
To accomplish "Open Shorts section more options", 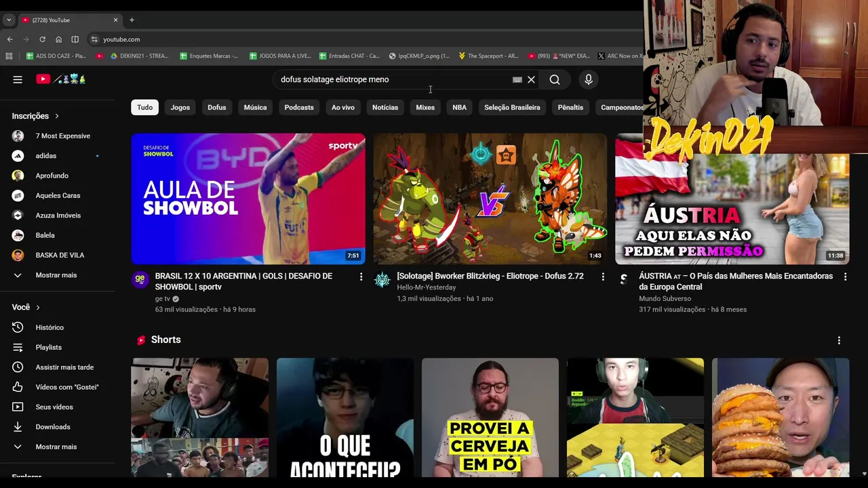I will 839,340.
